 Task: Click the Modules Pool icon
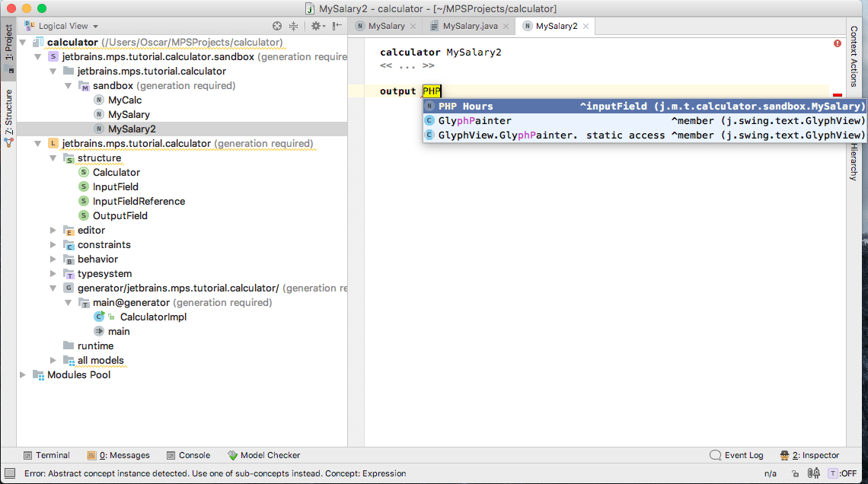(x=39, y=375)
